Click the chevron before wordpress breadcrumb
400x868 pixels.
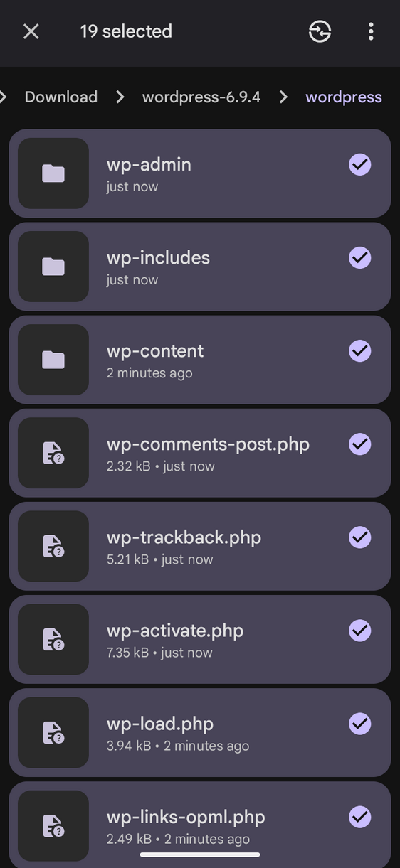283,97
